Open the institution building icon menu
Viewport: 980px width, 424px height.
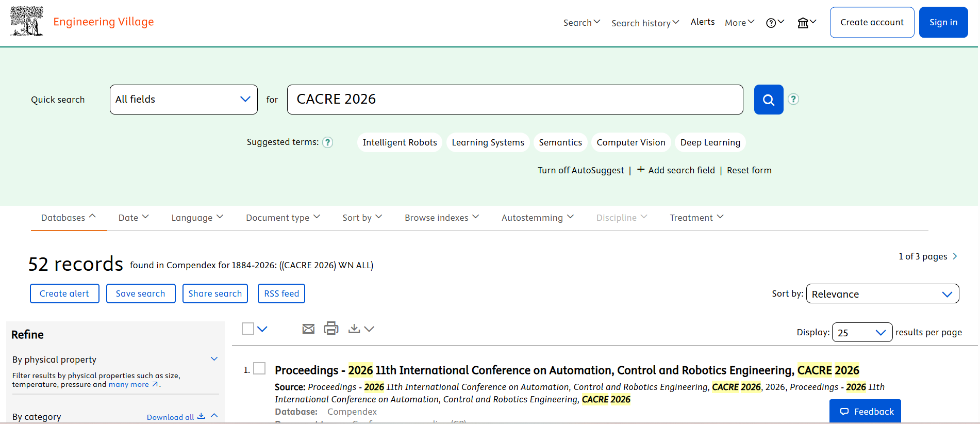pos(807,23)
